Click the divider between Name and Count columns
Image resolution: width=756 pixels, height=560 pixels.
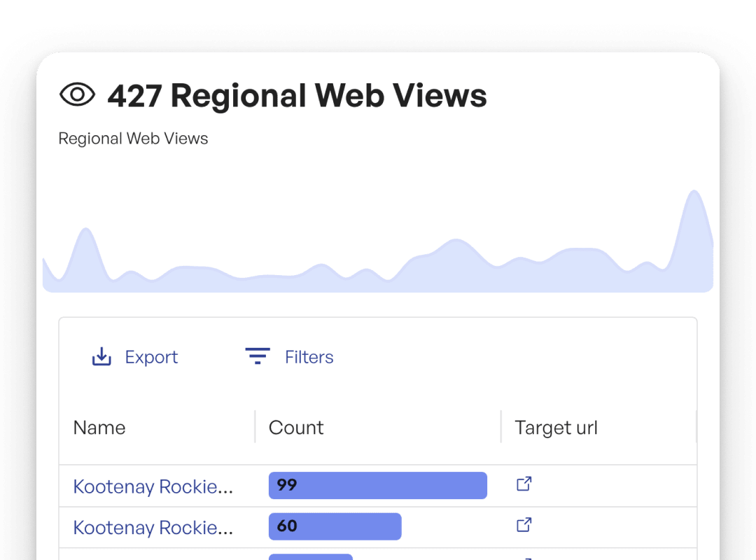(255, 427)
